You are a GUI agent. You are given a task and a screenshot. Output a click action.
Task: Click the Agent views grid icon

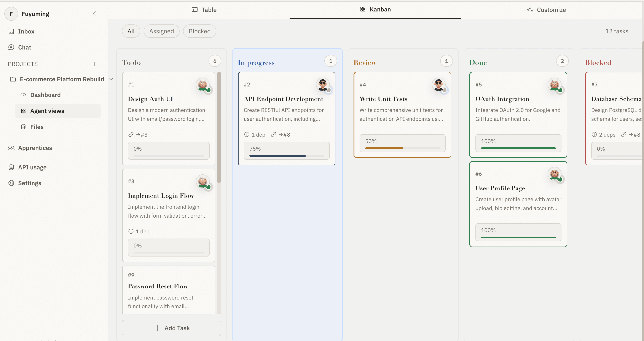pyautogui.click(x=23, y=111)
